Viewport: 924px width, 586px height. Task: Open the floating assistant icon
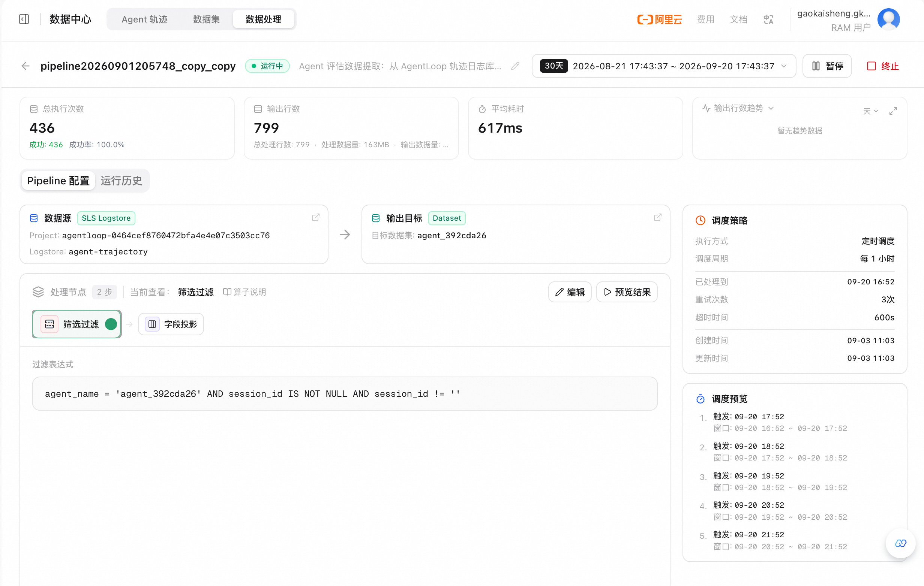(900, 543)
